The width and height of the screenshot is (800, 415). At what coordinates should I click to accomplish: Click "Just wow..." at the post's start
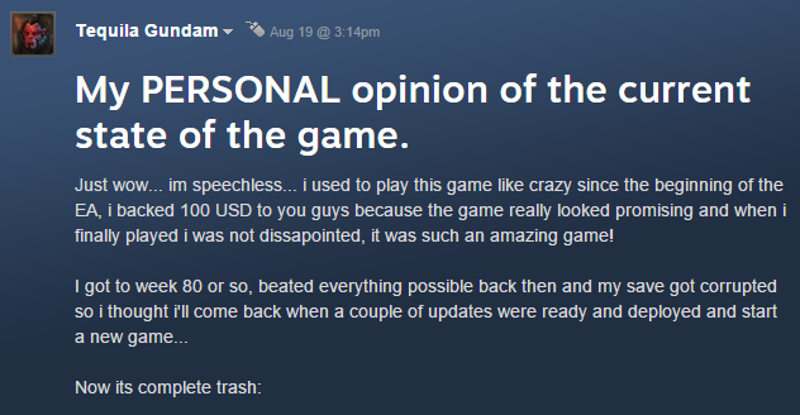[x=118, y=185]
